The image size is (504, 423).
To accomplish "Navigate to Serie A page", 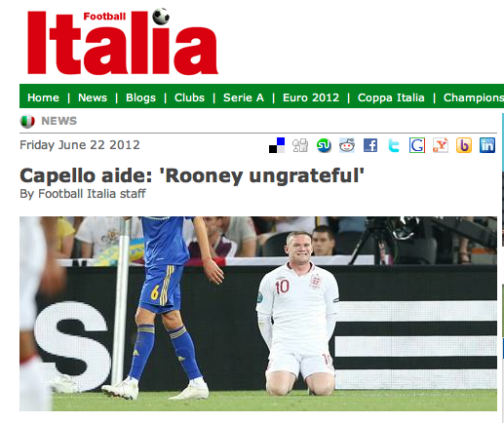I will tap(244, 97).
